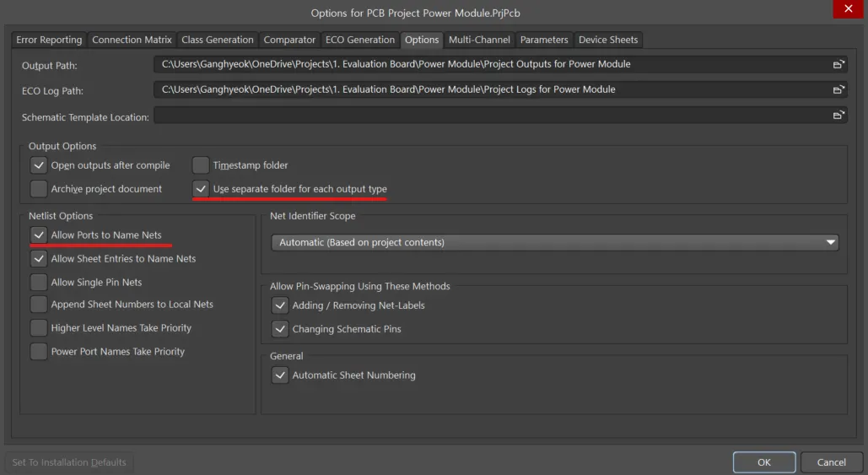The image size is (868, 475).
Task: Enable Allow Single Pin Nets
Action: (x=39, y=283)
